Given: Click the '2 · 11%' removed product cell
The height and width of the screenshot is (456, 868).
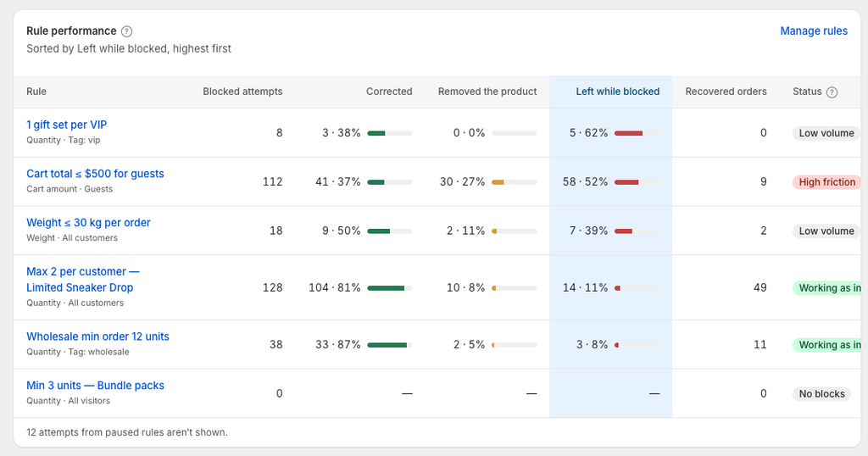Looking at the screenshot, I should pos(465,231).
